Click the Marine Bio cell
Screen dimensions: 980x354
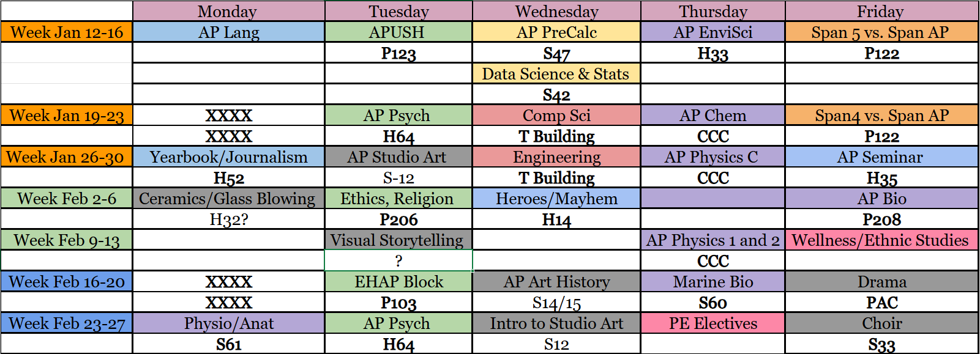713,282
